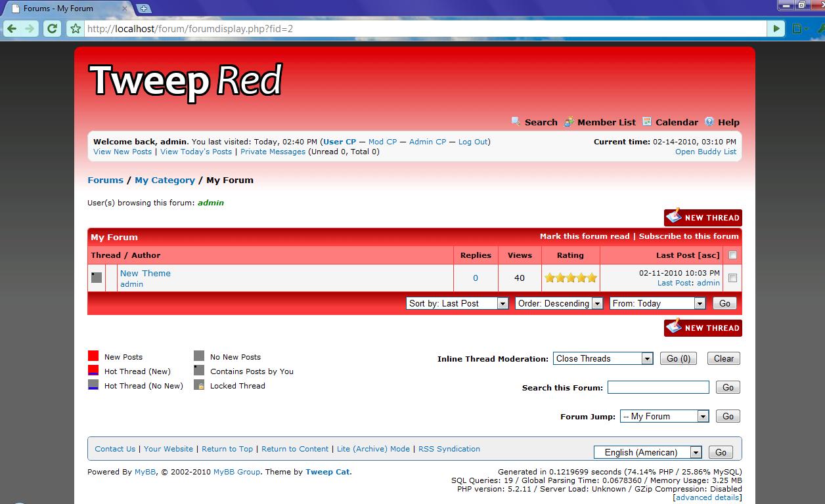Viewport: 825px width, 504px height.
Task: Click the Search this Forum text field
Action: (658, 387)
